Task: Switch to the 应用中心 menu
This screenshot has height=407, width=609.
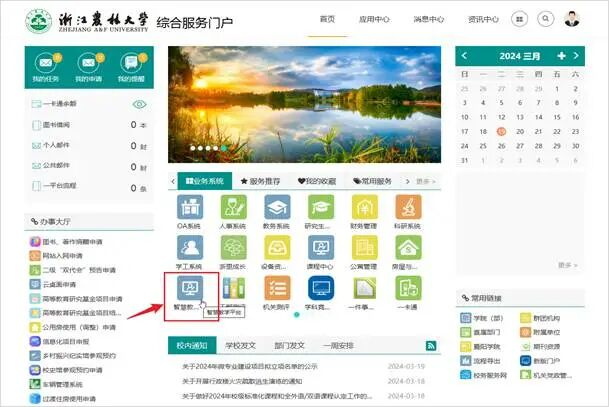Action: pyautogui.click(x=373, y=19)
